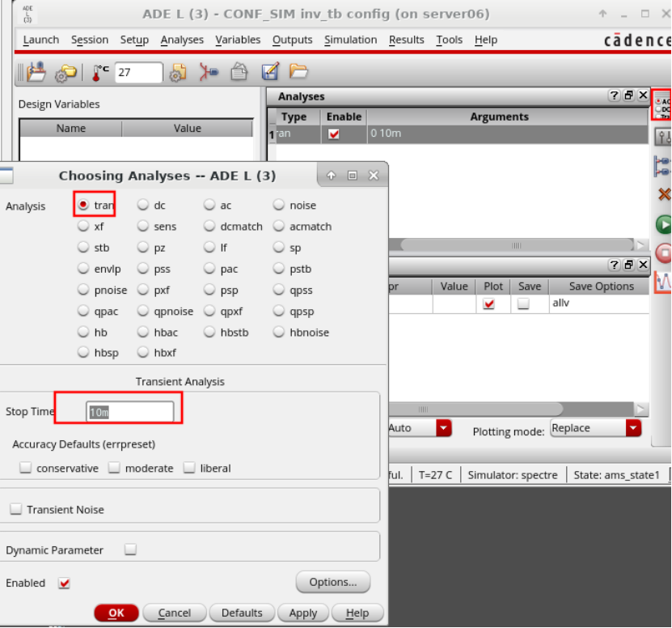This screenshot has height=628, width=672.
Task: Click the Options... button
Action: [x=333, y=582]
